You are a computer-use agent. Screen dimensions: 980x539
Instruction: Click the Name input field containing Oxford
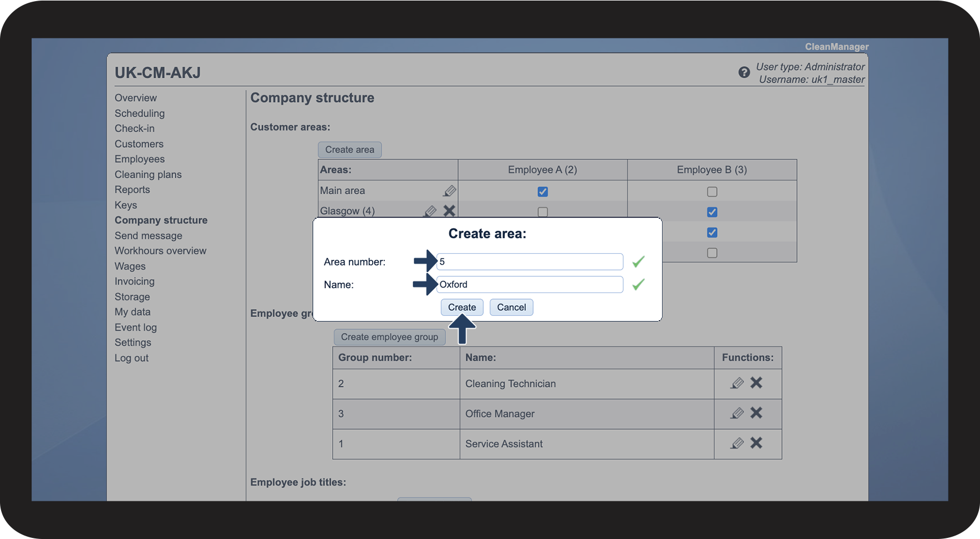[530, 284]
